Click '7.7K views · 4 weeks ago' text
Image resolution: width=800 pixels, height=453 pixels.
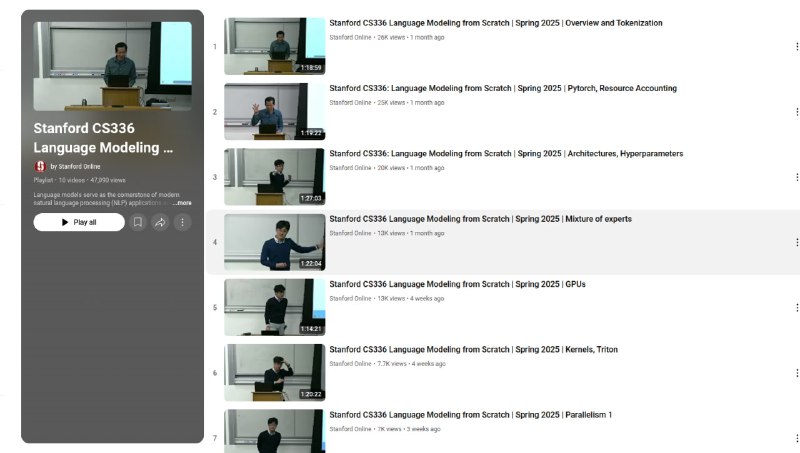click(x=411, y=364)
